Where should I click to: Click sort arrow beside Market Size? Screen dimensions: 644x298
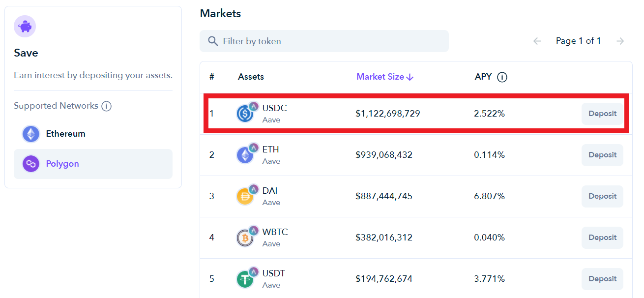(x=410, y=77)
